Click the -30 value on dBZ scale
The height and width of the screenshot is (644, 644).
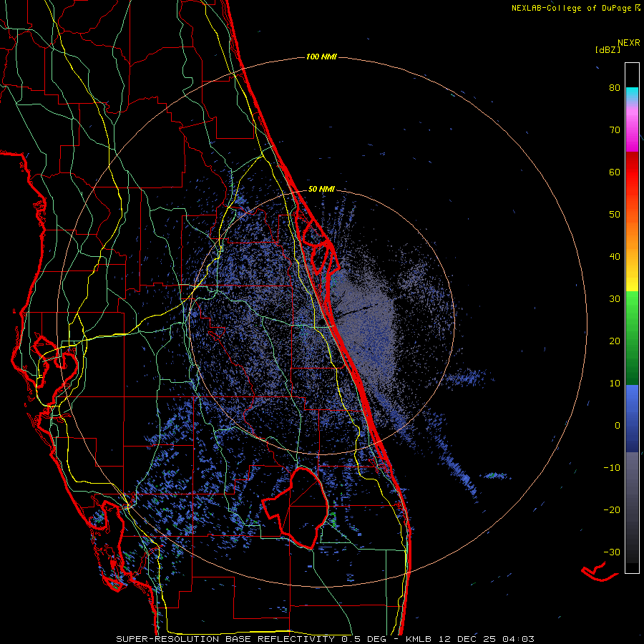click(612, 552)
